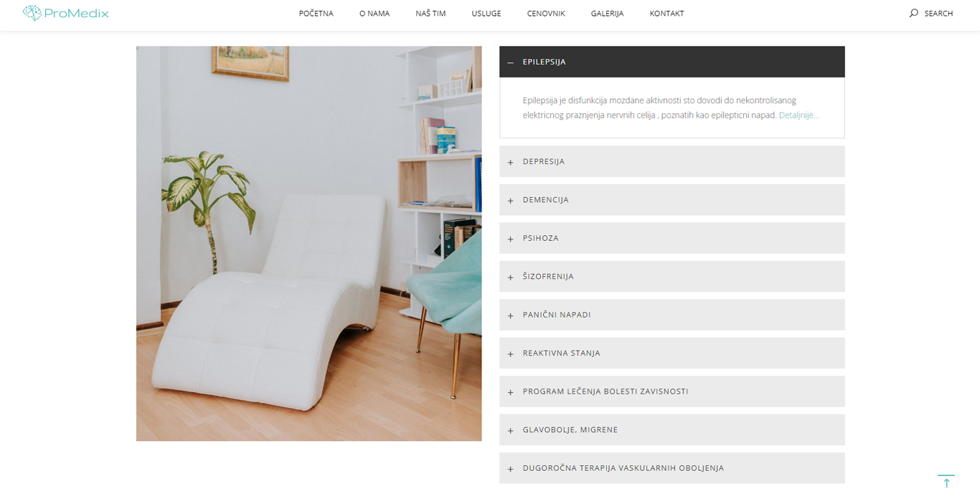
Task: Expand the Glavobolje, migrene section
Action: click(x=672, y=430)
